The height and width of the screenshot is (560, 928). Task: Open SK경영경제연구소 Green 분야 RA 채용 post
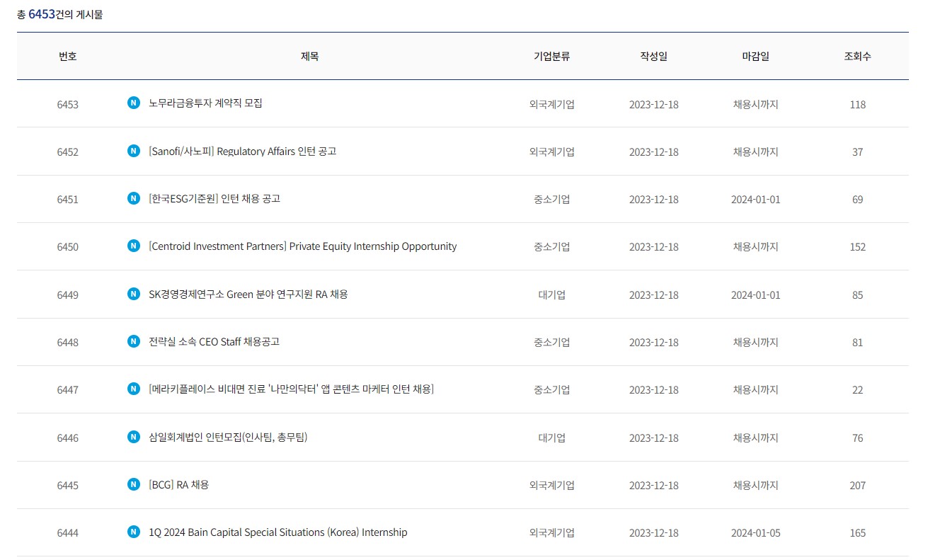click(248, 295)
